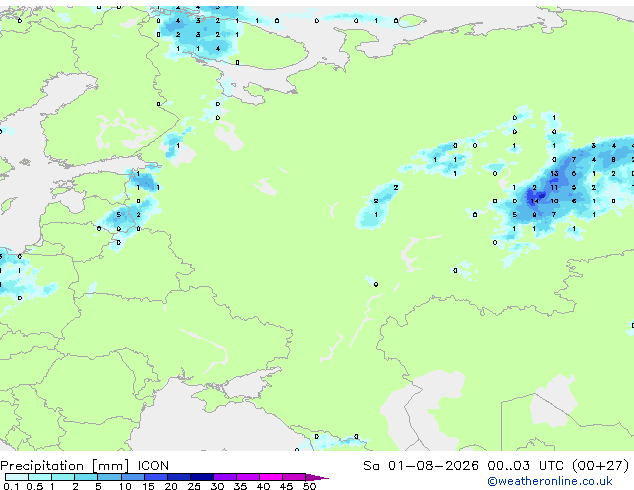Click the legend scale label '35'
The image size is (634, 490).
click(240, 486)
